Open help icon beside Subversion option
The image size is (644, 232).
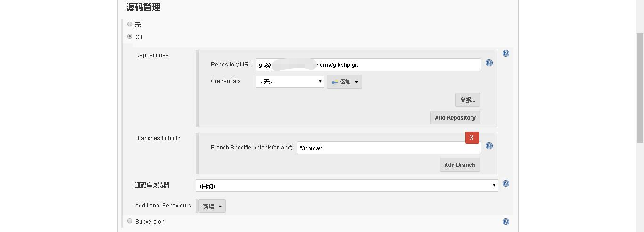coord(506,222)
